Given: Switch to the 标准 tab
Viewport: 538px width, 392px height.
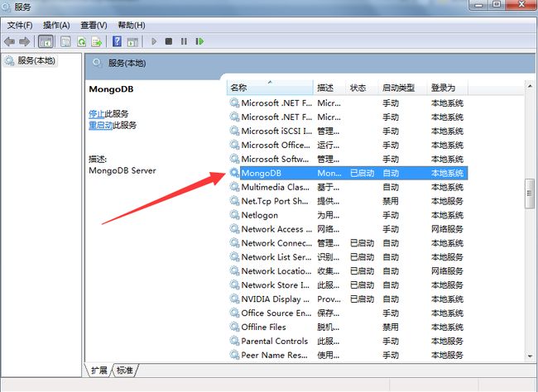Looking at the screenshot, I should click(124, 370).
